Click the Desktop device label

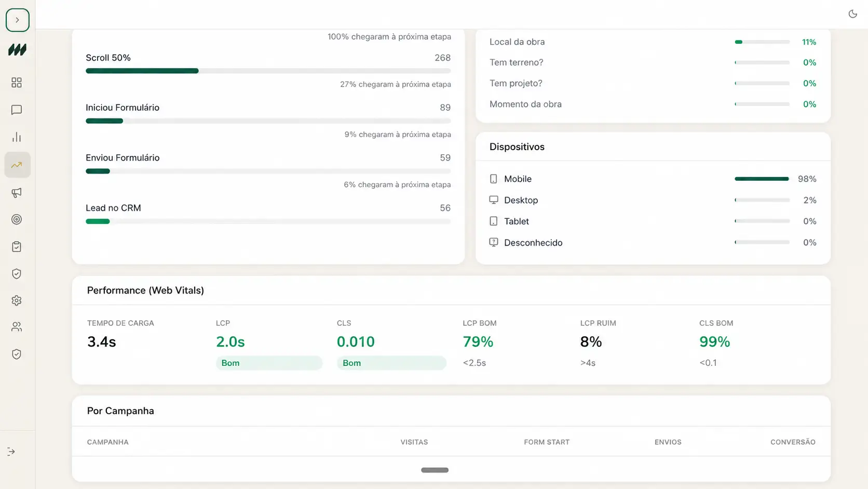(521, 200)
